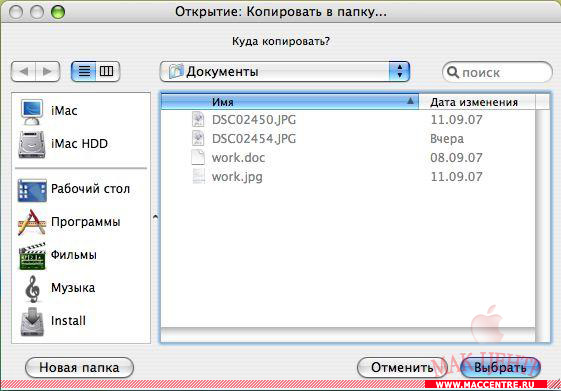Click the Программы sidebar label

86,222
